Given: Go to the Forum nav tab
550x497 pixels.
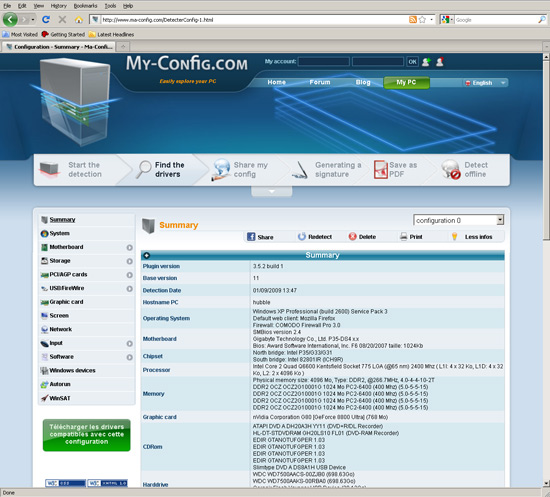Looking at the screenshot, I should click(320, 82).
